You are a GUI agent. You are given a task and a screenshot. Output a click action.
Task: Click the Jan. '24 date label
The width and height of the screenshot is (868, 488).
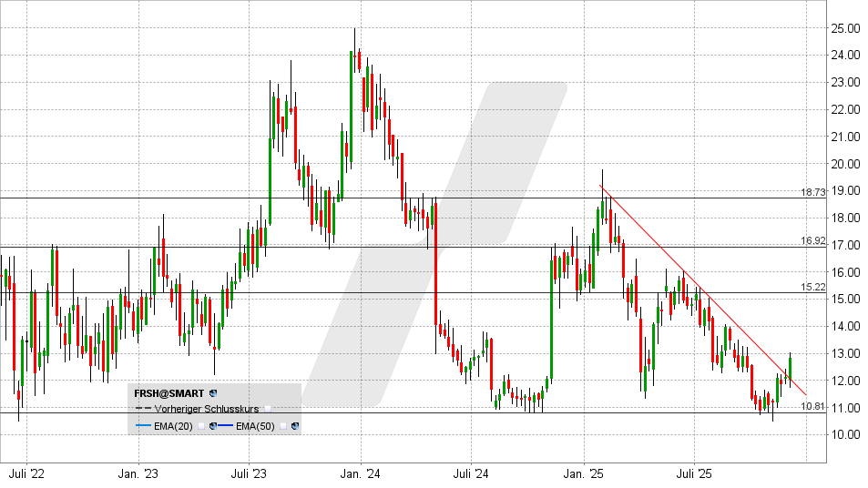coord(361,474)
